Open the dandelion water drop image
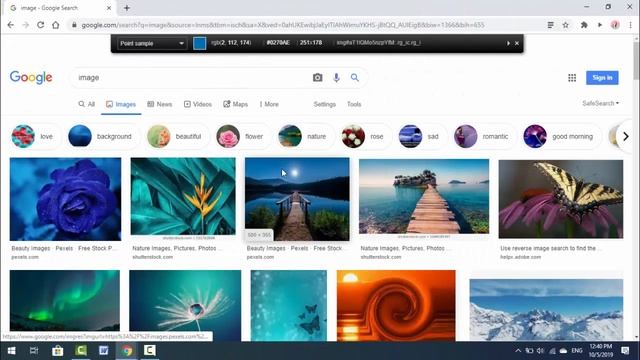 [x=185, y=305]
